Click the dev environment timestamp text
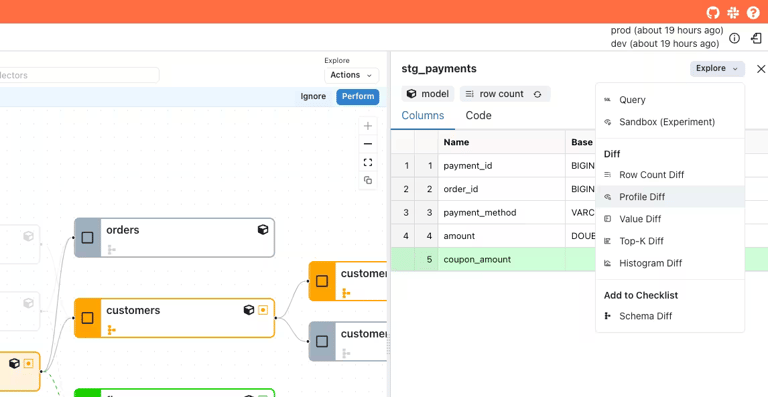The image size is (768, 397). click(665, 44)
